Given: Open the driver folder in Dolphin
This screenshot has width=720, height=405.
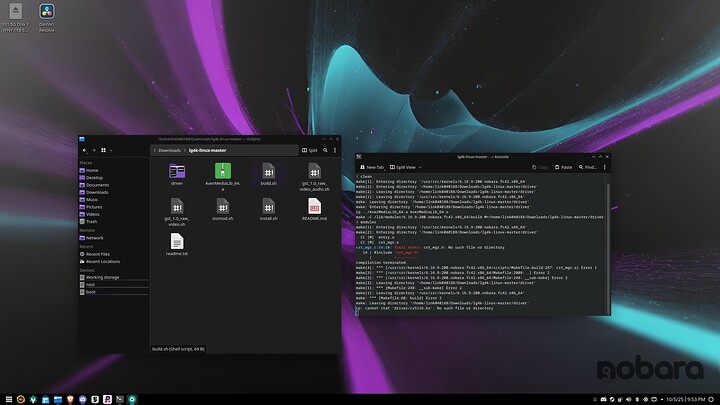Looking at the screenshot, I should (x=177, y=174).
